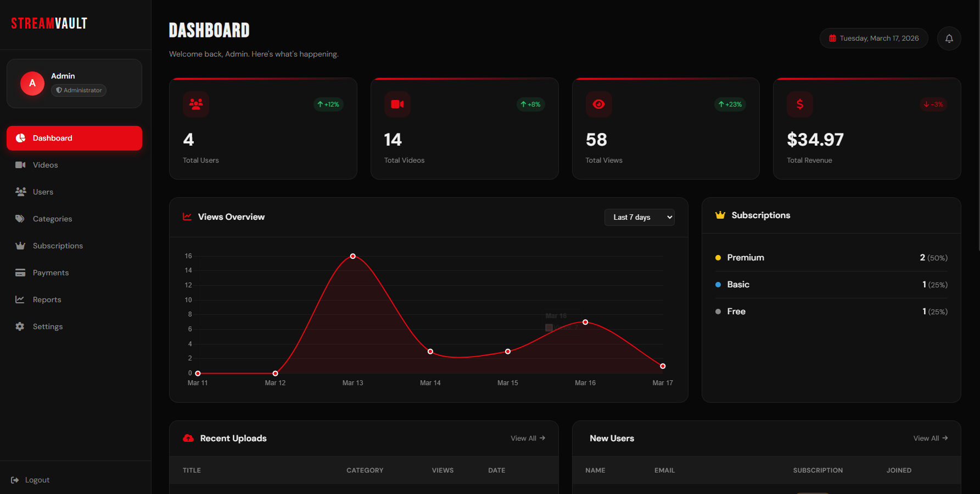980x494 pixels.
Task: Click the Total Views eye icon
Action: click(599, 104)
